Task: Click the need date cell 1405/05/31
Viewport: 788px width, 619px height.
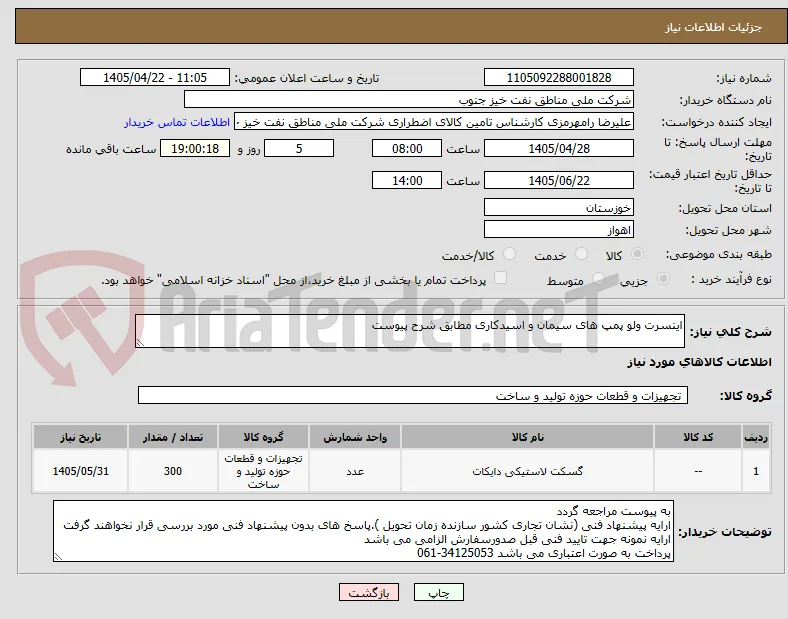Action: tap(80, 471)
